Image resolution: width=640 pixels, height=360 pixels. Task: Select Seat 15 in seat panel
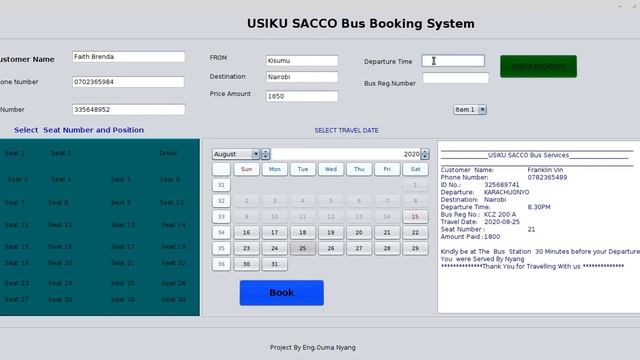[16, 247]
